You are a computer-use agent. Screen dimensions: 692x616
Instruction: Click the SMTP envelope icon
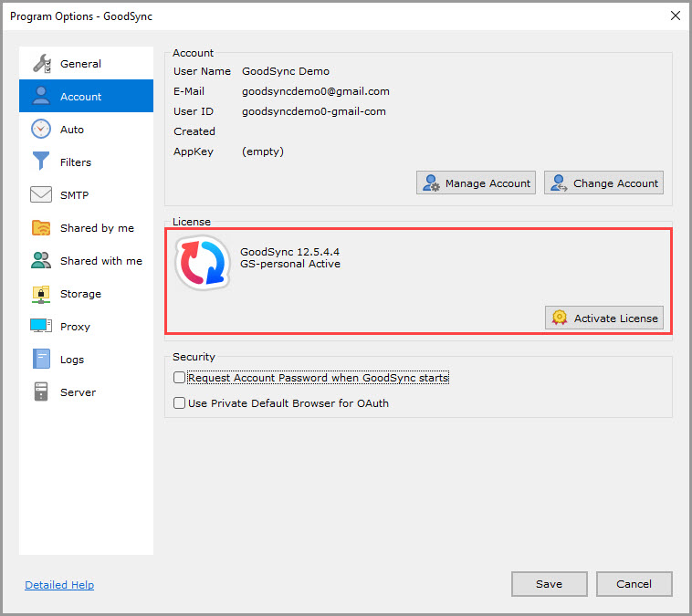41,194
